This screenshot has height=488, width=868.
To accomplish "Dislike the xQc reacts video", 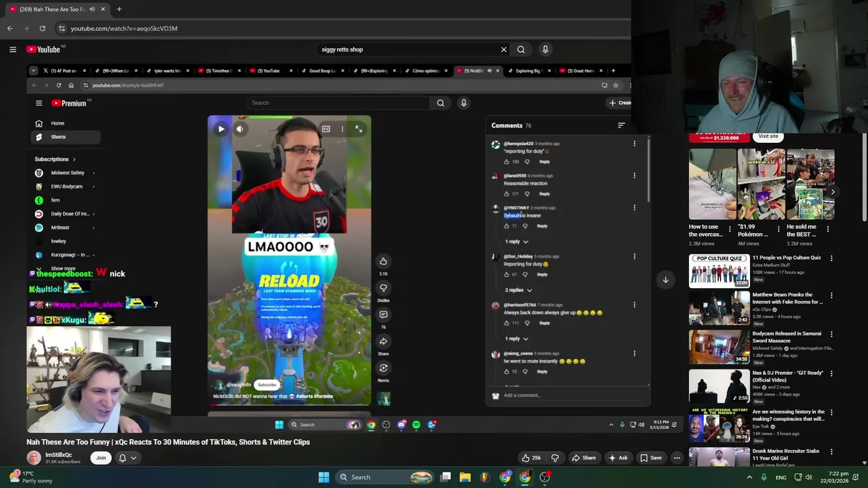I will pyautogui.click(x=555, y=457).
